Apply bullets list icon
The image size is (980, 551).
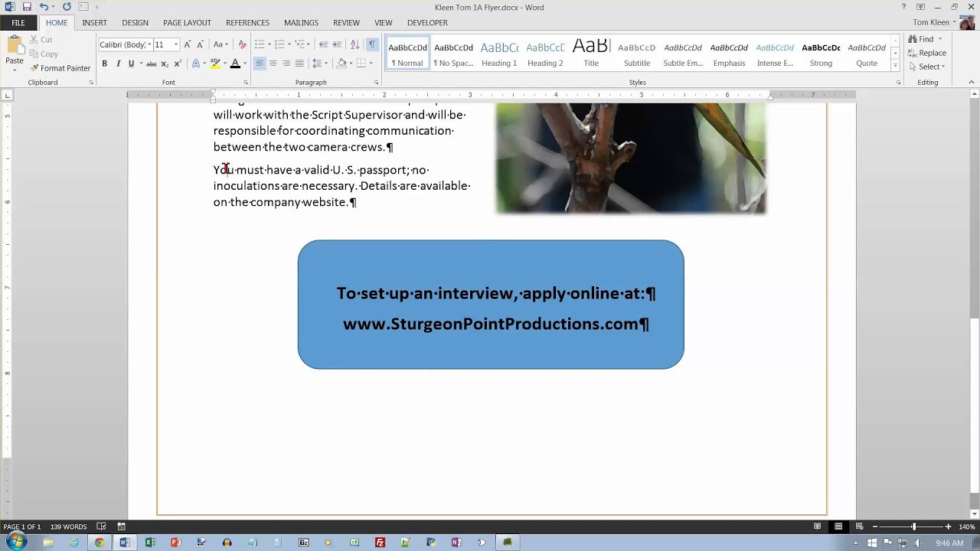260,44
